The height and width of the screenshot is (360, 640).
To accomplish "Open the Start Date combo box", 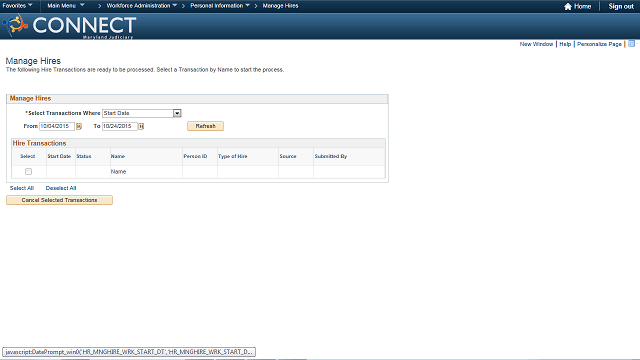I will (x=141, y=113).
